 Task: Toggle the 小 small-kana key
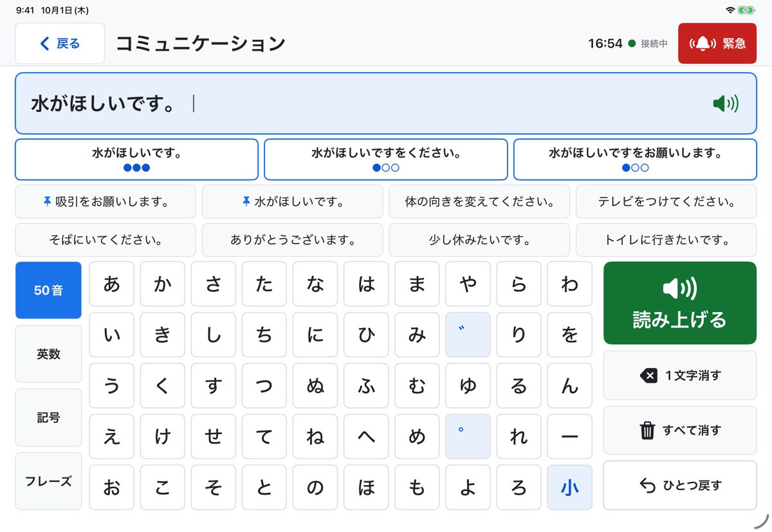click(x=569, y=488)
